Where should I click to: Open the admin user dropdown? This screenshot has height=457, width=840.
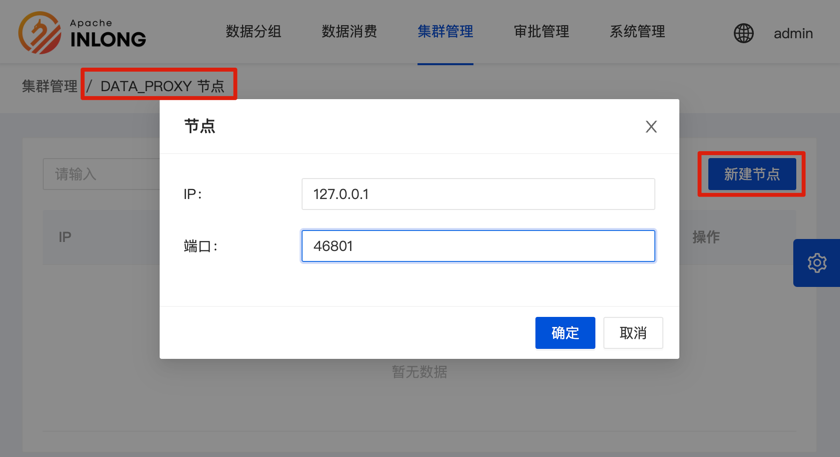click(x=793, y=33)
